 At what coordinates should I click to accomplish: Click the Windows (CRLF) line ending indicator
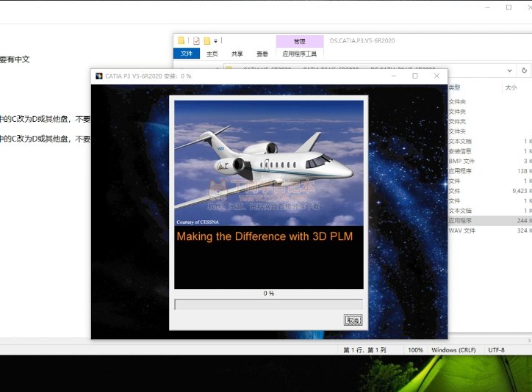pos(454,350)
